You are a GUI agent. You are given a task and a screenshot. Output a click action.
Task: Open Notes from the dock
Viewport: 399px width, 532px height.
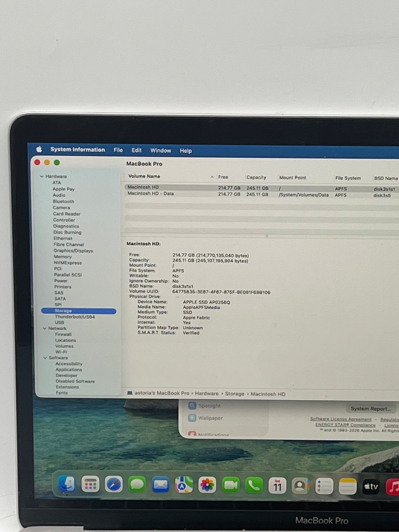tap(348, 487)
